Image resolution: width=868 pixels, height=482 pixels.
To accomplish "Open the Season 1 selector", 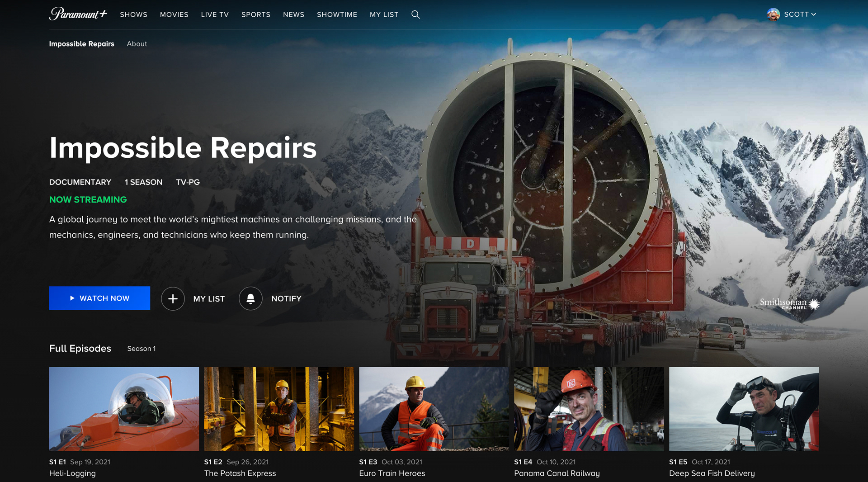I will 142,349.
